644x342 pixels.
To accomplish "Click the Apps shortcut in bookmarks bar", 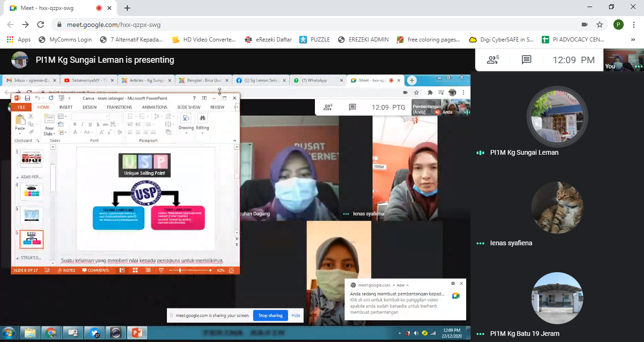I will 19,40.
